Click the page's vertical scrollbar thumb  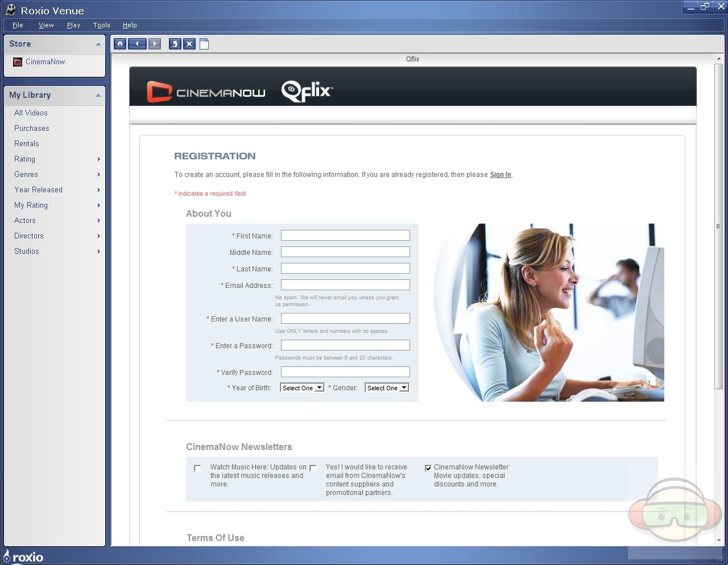click(718, 226)
